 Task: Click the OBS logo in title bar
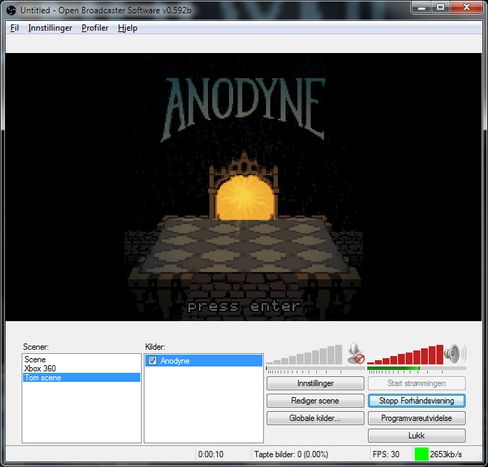11,11
